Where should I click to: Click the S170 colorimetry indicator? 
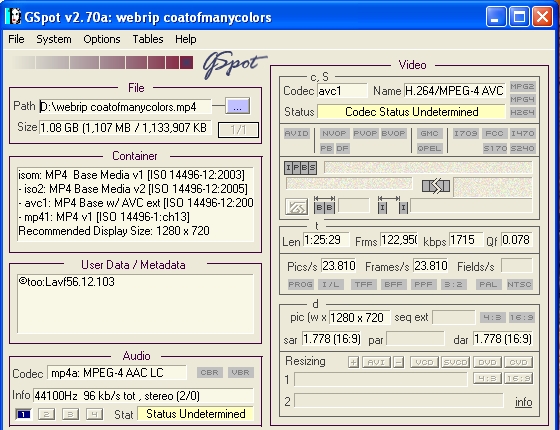(494, 148)
